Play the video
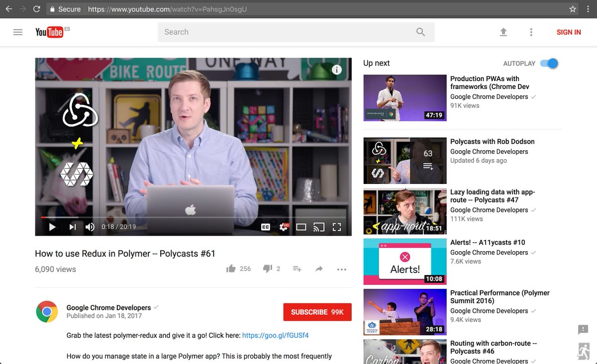Image resolution: width=597 pixels, height=364 pixels. [52, 227]
